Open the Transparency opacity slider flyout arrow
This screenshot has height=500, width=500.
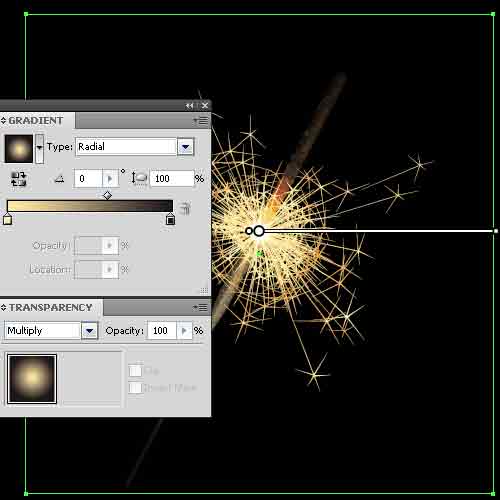(x=184, y=331)
